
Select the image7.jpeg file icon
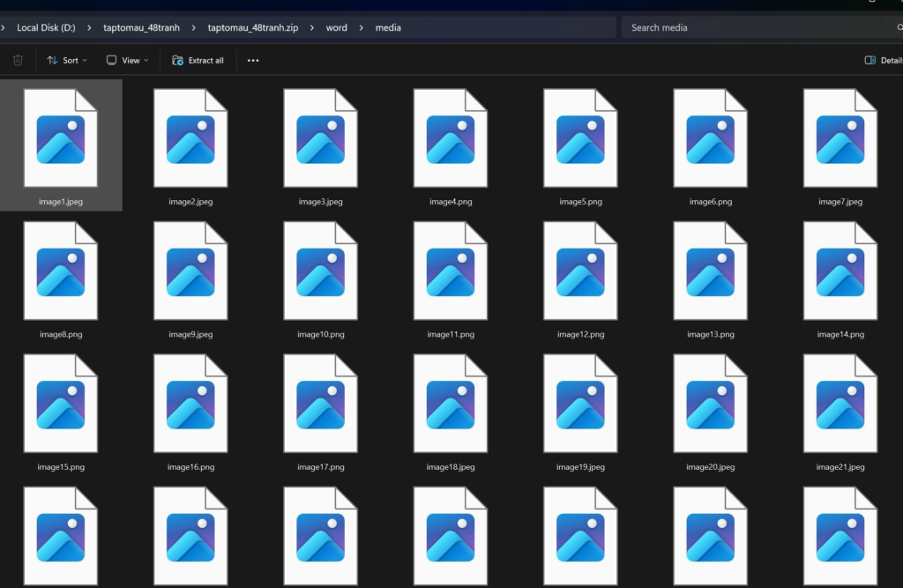840,138
